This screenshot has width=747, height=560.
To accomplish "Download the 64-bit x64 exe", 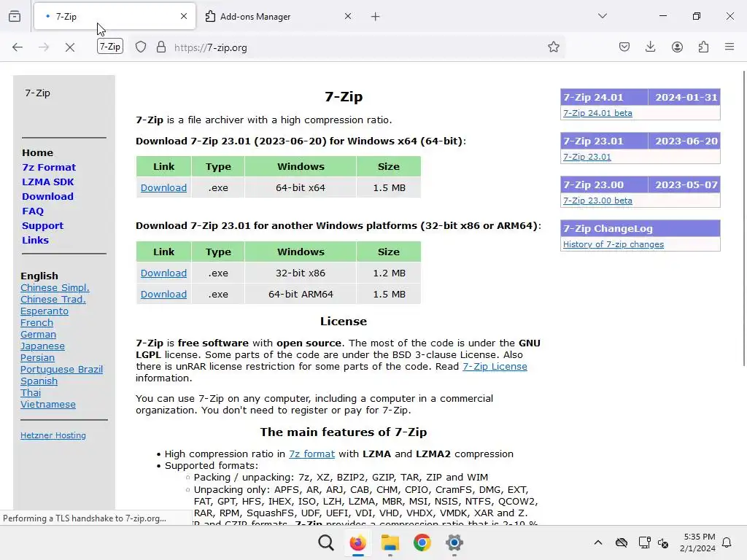I will 163,187.
